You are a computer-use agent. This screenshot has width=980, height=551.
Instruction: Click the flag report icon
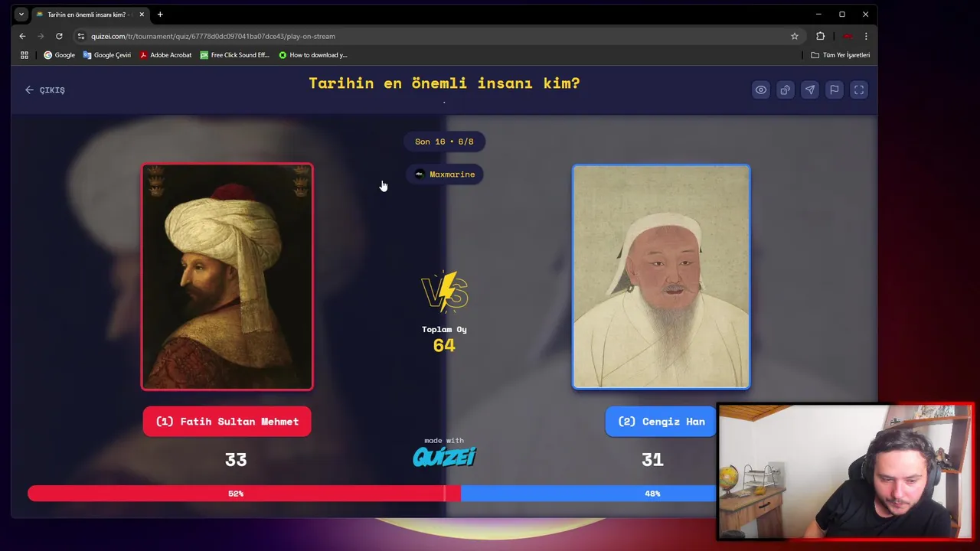(835, 90)
